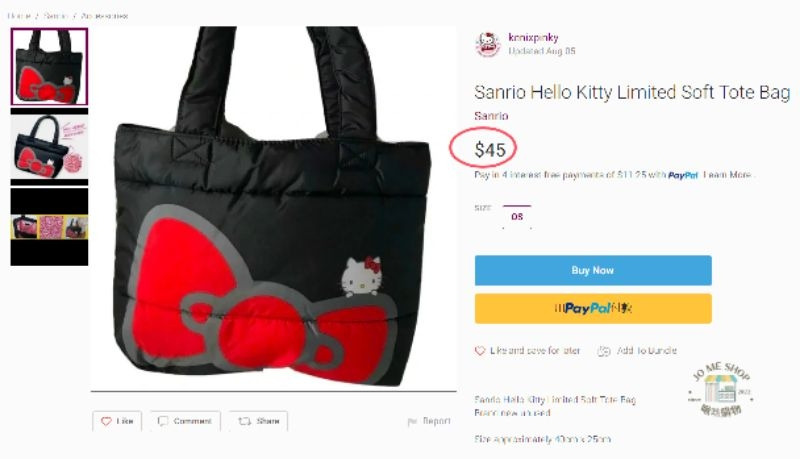Image resolution: width=800 pixels, height=459 pixels.
Task: Click the JO ME SHOP logo
Action: (720, 387)
